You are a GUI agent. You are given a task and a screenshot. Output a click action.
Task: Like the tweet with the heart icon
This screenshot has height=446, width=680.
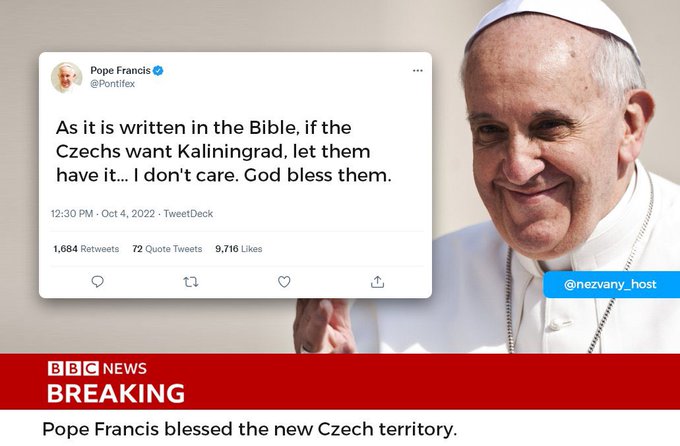click(284, 282)
